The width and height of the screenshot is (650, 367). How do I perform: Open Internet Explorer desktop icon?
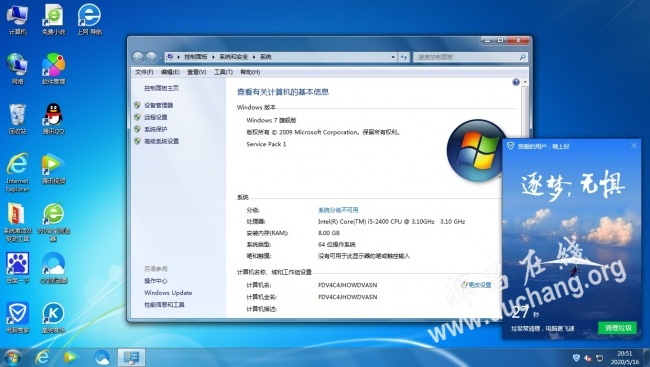[x=17, y=172]
